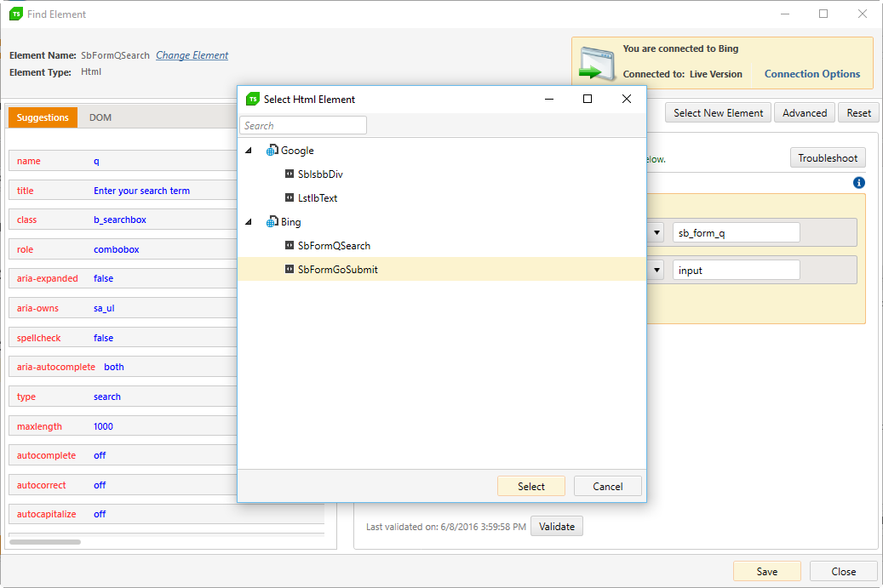Screen dimensions: 883x588
Task: Click the SbIsbbDiv element icon
Action: pos(290,174)
